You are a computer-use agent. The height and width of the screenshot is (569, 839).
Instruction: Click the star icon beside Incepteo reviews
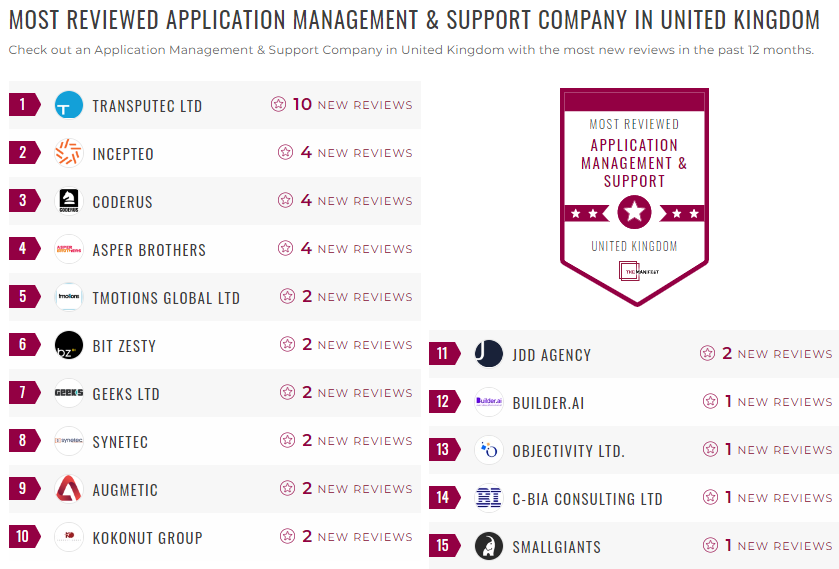point(285,153)
